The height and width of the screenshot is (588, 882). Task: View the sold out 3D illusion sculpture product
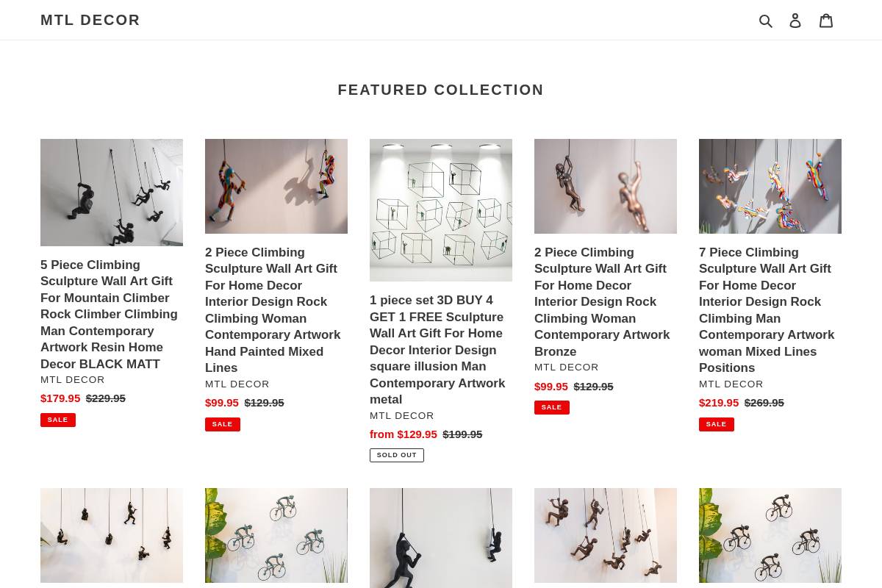[437, 350]
